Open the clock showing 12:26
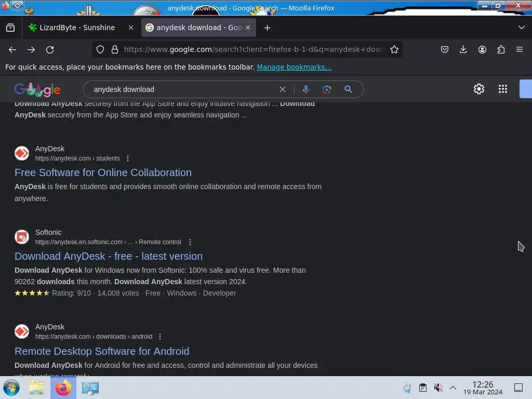This screenshot has width=532, height=399. [483, 388]
